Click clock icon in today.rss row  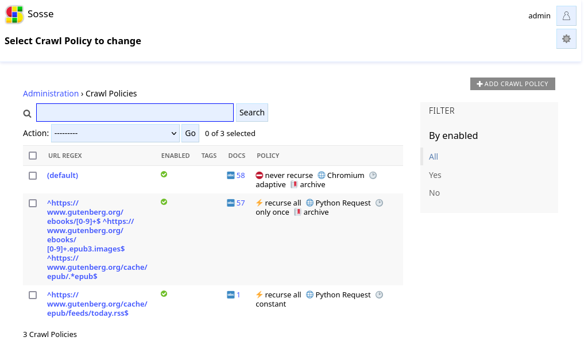[379, 295]
